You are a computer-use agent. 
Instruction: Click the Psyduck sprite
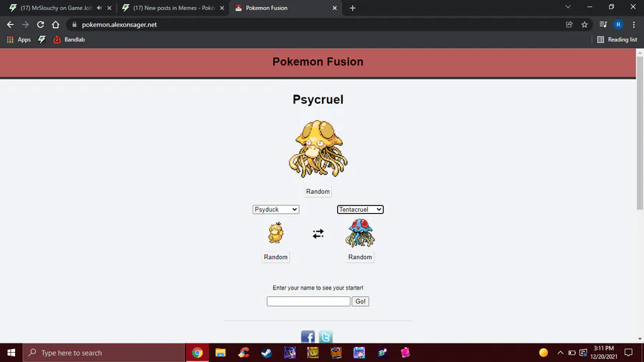tap(275, 233)
